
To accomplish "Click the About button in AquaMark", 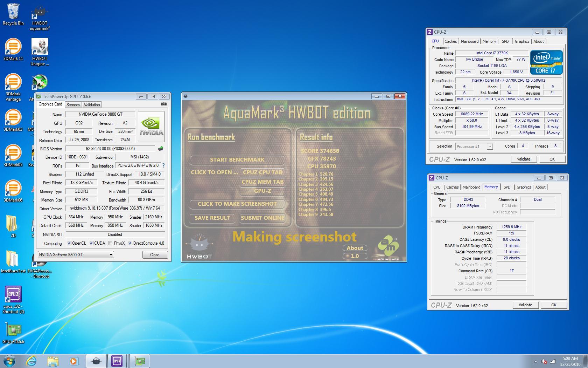I will 355,248.
